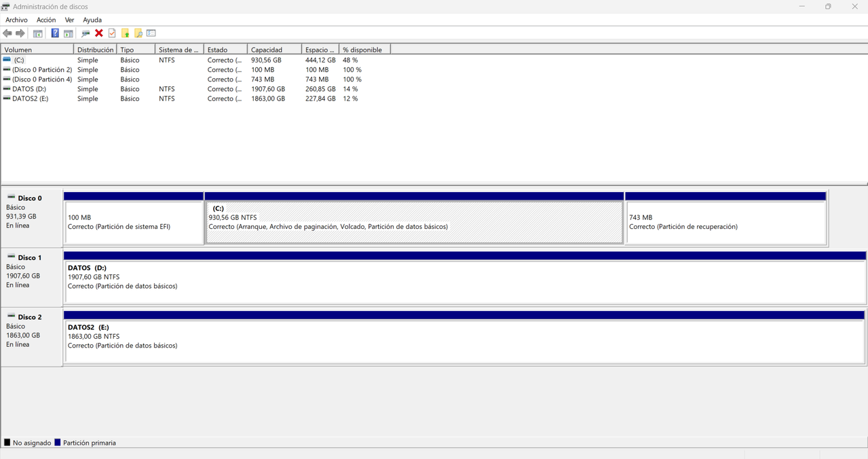
Task: Sort by the % disponible column header
Action: coord(365,50)
